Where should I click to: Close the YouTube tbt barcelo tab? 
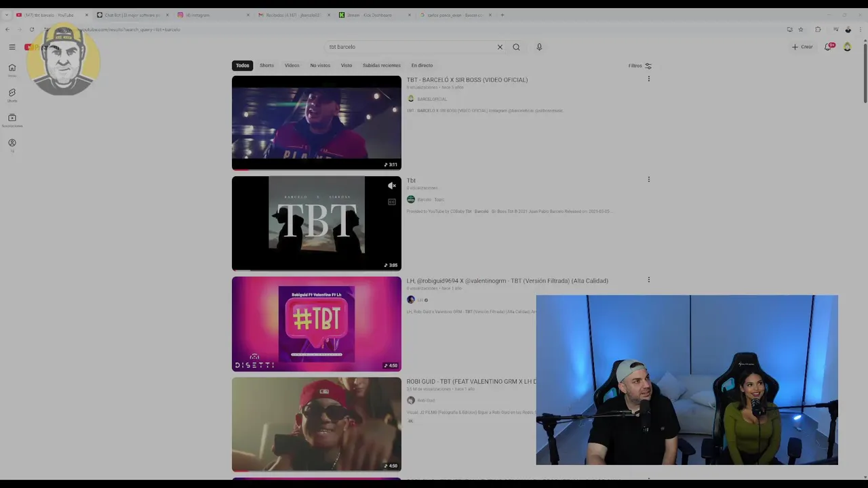pyautogui.click(x=86, y=15)
